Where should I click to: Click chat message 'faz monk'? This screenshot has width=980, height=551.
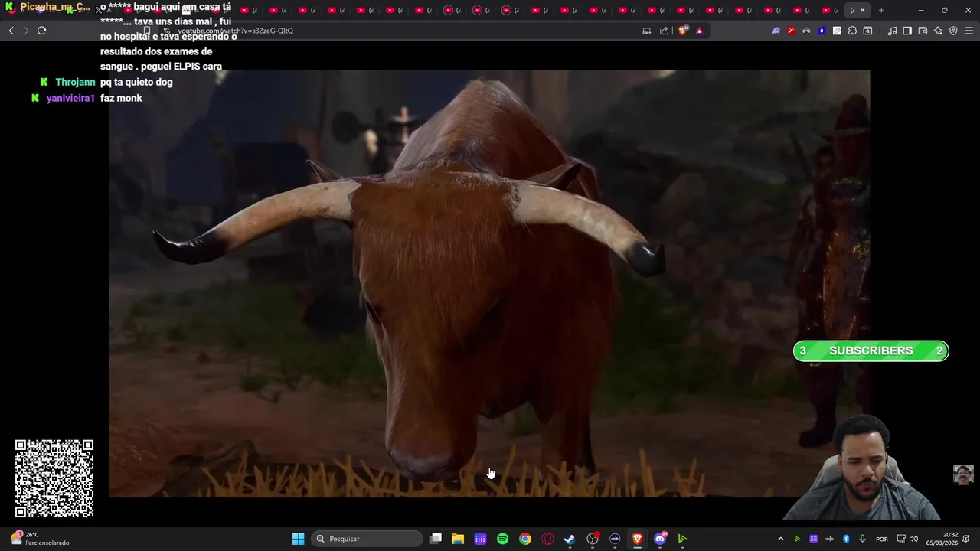(121, 98)
